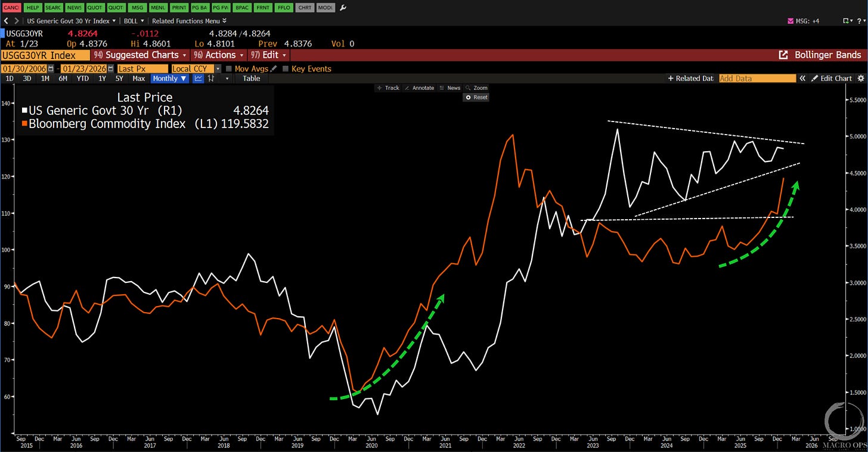Select the 5Y range tab

click(x=119, y=78)
